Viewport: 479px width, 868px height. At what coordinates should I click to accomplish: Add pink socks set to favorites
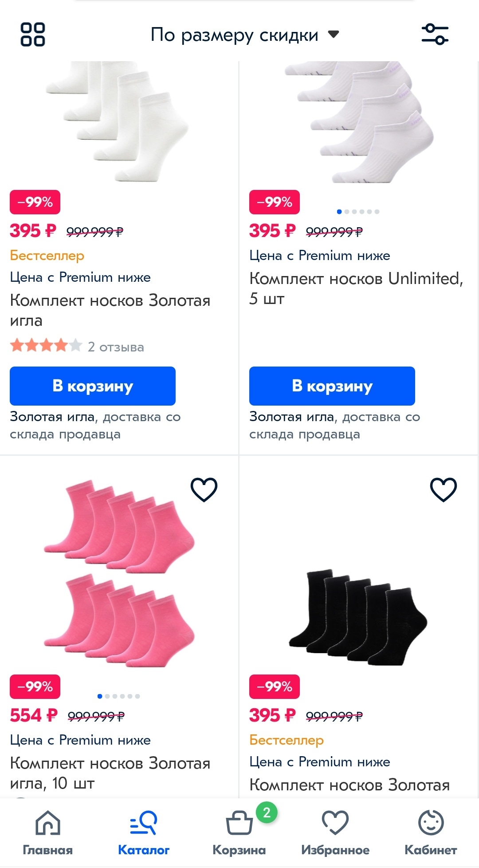tap(204, 489)
